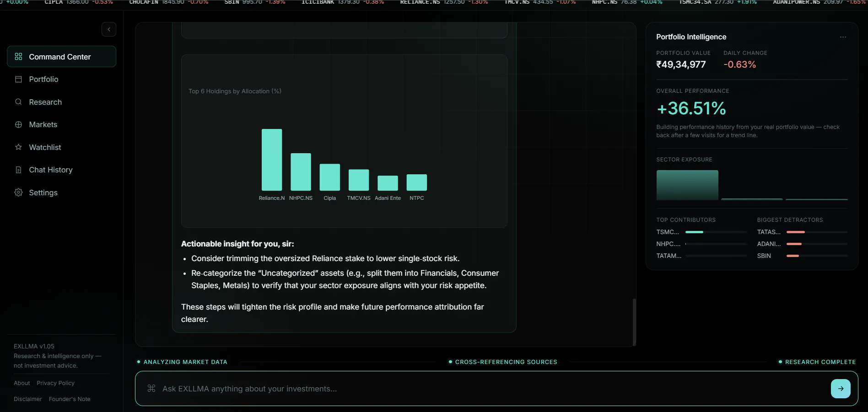868x412 pixels.
Task: Click the large sector exposure block
Action: 687,185
